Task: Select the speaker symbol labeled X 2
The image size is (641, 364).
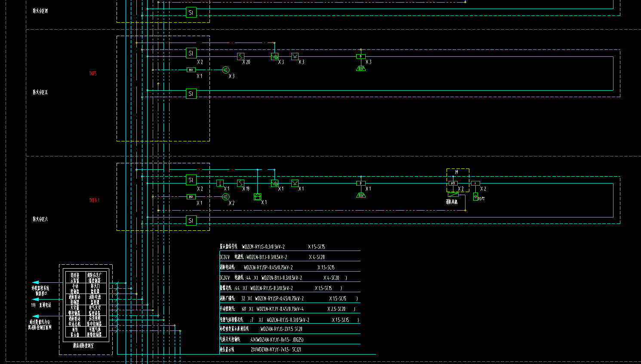Action: [226, 197]
